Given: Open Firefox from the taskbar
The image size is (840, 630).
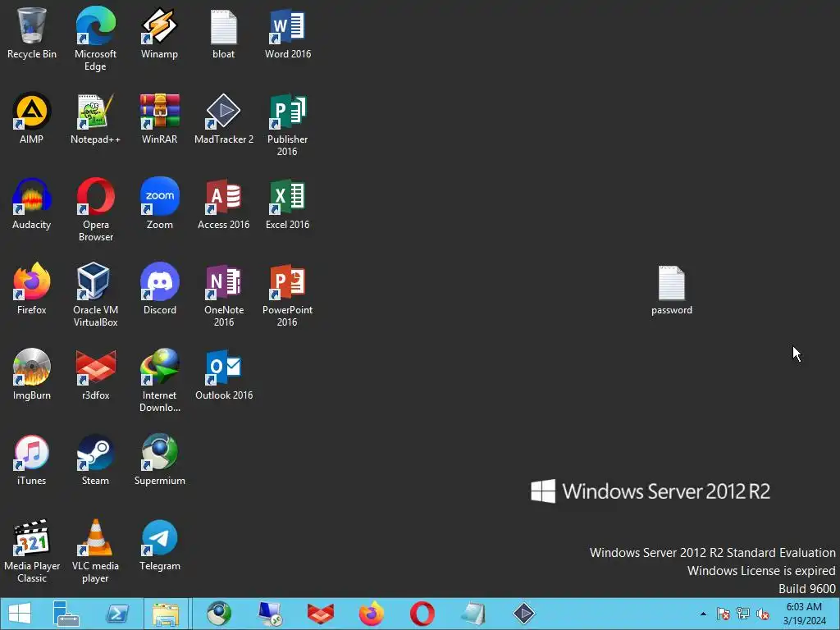Looking at the screenshot, I should (372, 614).
